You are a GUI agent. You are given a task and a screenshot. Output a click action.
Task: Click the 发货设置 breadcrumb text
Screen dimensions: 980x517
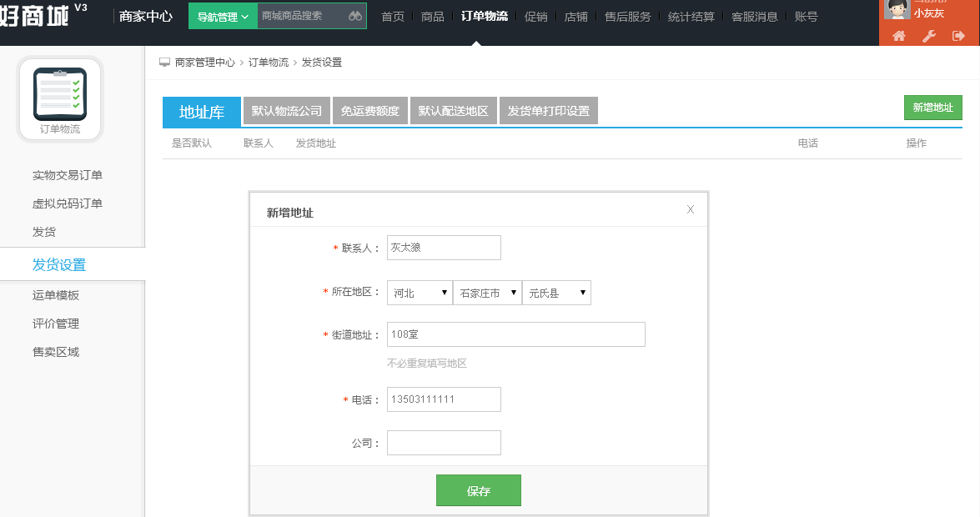tap(322, 62)
